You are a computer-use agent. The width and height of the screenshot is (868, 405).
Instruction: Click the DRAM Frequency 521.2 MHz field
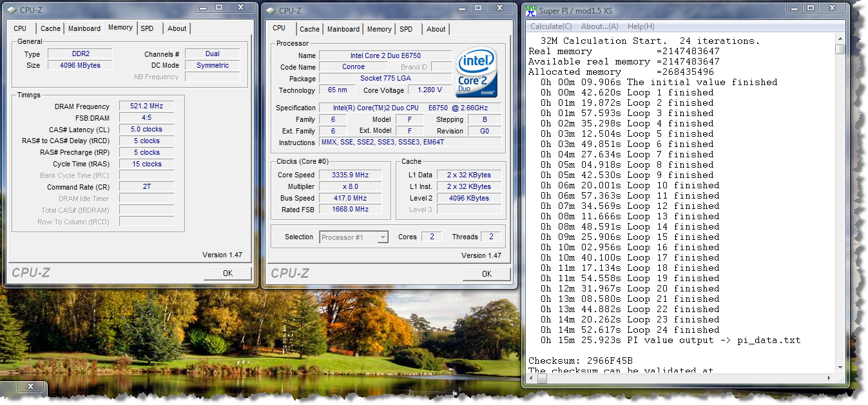pyautogui.click(x=146, y=106)
